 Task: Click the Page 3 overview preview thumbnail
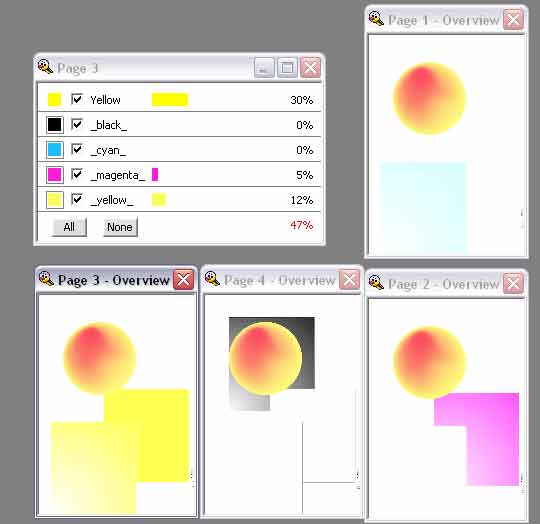tap(117, 405)
